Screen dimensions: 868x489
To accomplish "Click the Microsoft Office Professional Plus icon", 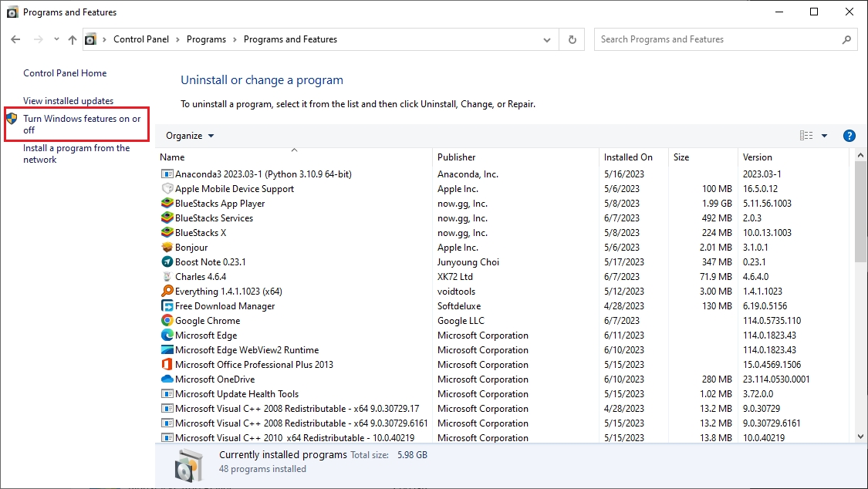I will coord(167,365).
